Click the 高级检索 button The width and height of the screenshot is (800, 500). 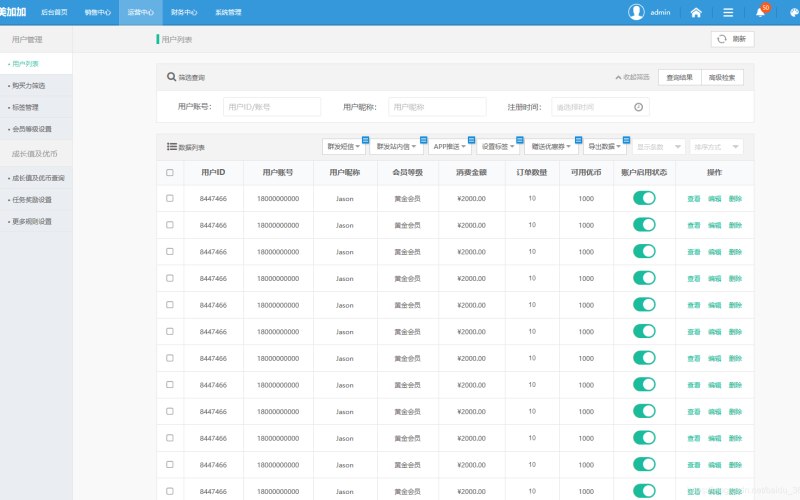click(722, 78)
